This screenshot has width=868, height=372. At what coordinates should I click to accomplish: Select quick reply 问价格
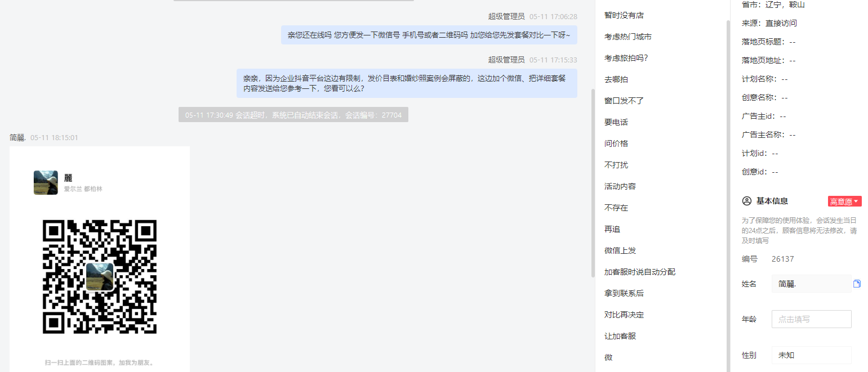pos(616,144)
